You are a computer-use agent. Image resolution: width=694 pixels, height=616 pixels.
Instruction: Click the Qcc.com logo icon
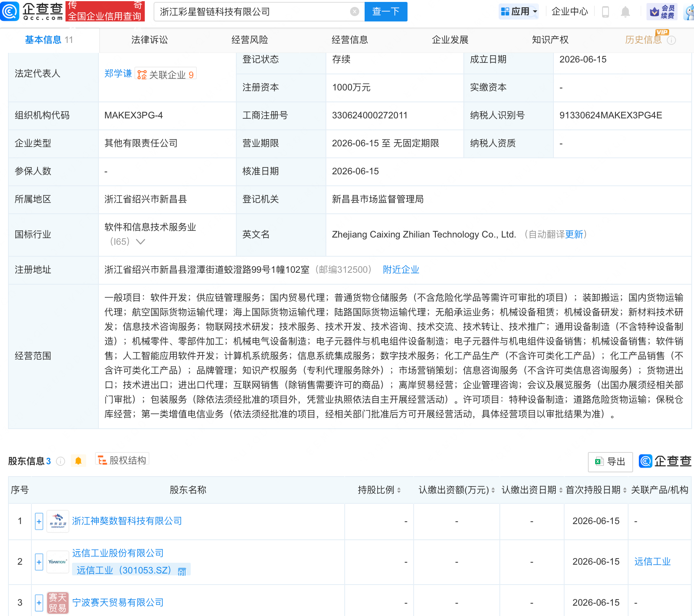point(10,11)
